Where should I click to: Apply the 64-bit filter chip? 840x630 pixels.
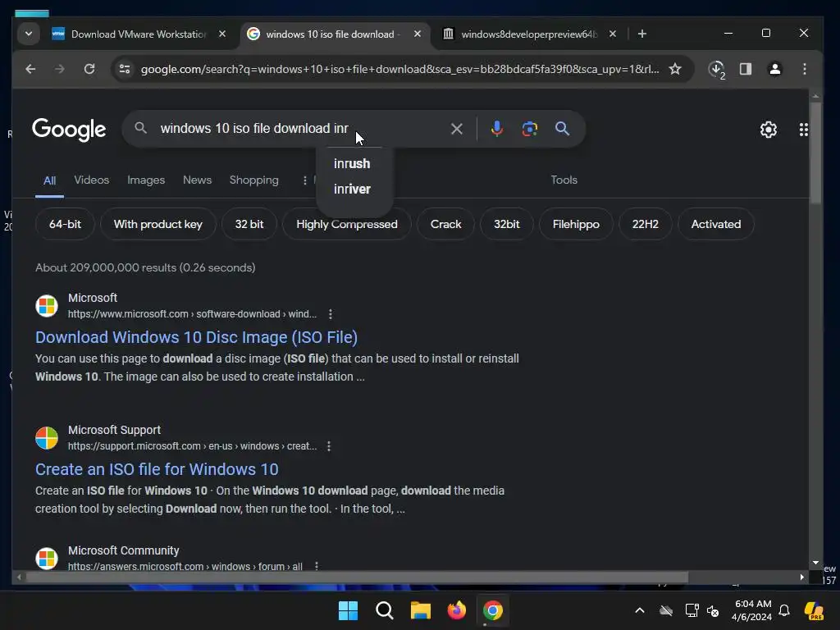coord(65,224)
